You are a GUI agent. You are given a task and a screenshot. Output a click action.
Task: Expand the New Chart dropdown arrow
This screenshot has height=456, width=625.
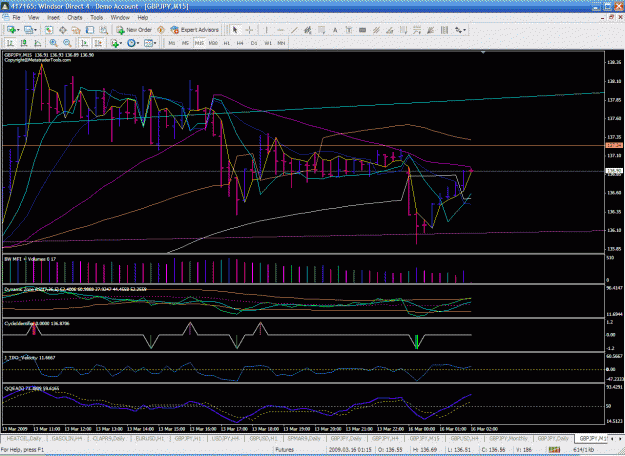point(18,30)
